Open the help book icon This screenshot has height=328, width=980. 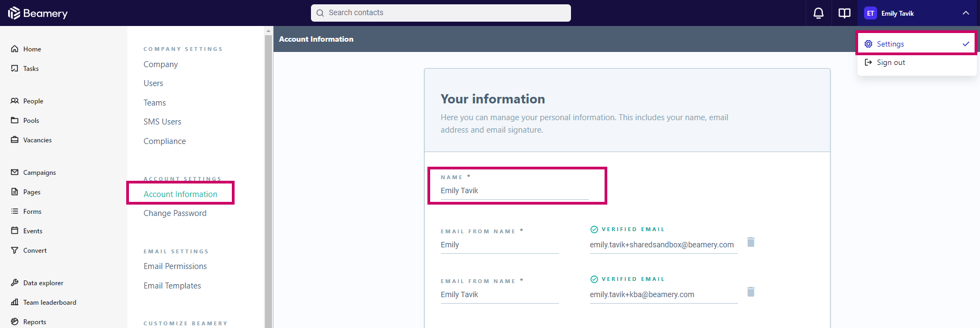click(x=844, y=13)
